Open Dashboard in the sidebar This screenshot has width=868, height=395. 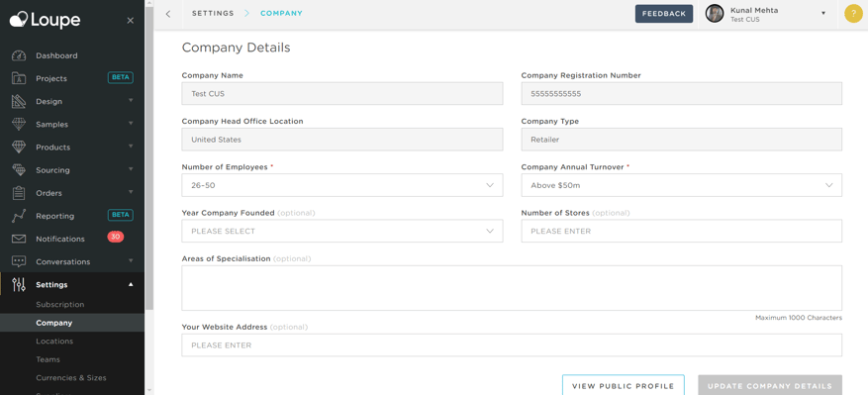coord(56,55)
